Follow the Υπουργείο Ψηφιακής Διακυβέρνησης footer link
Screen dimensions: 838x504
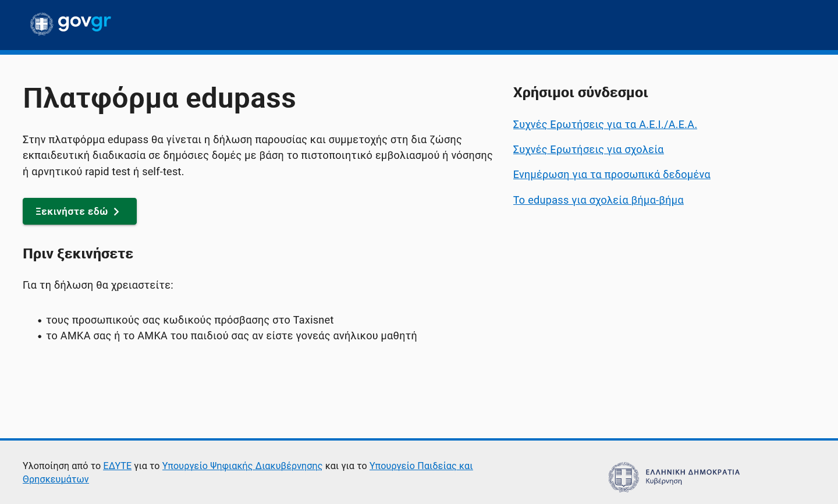(242, 466)
